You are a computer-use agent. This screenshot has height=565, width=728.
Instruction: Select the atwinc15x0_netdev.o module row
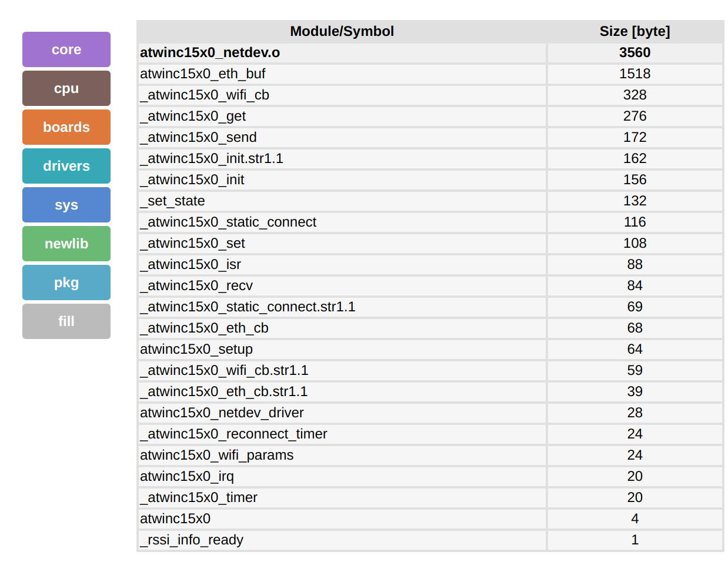pyautogui.click(x=210, y=52)
